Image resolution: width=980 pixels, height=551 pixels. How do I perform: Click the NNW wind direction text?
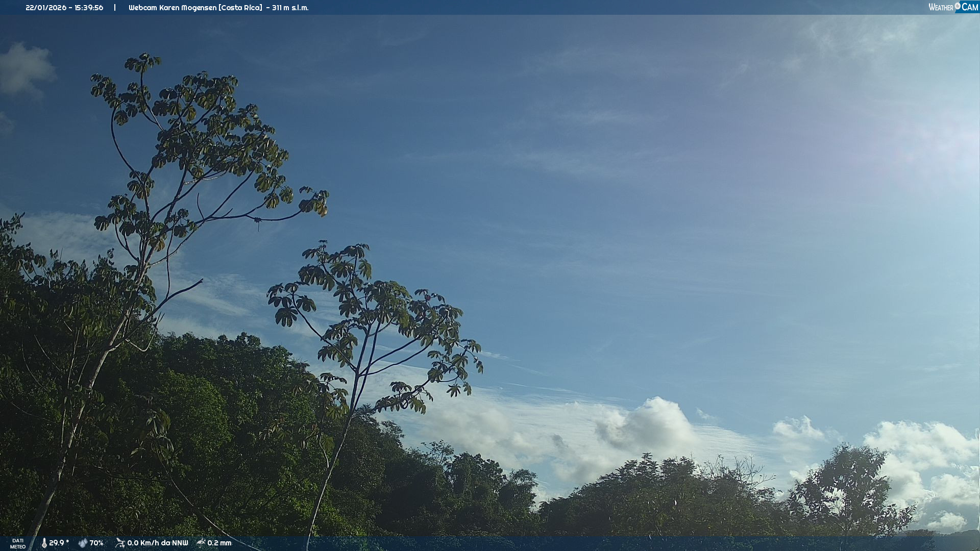[x=180, y=543]
